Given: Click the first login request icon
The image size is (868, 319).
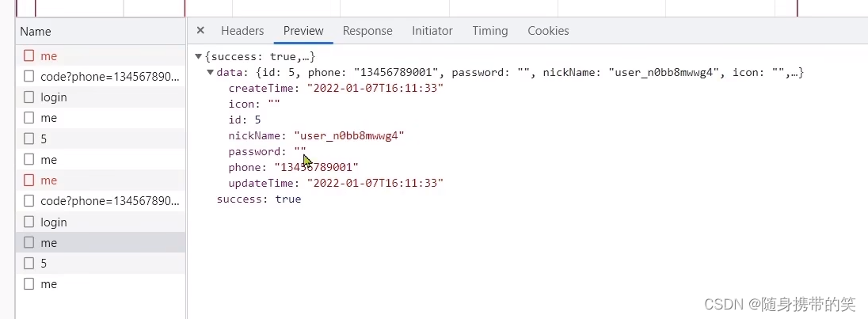Looking at the screenshot, I should 29,97.
